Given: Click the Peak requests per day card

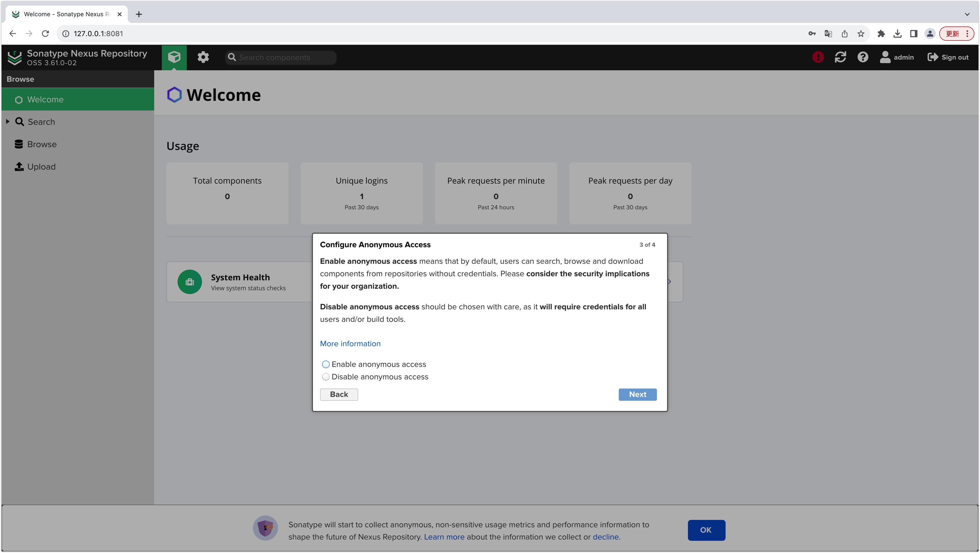Looking at the screenshot, I should point(630,193).
